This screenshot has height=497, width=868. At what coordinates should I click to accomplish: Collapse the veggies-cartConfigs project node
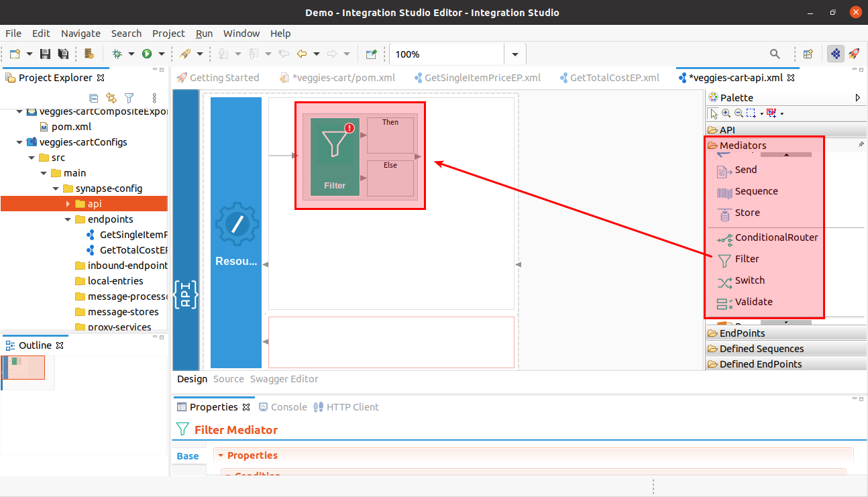[x=19, y=142]
